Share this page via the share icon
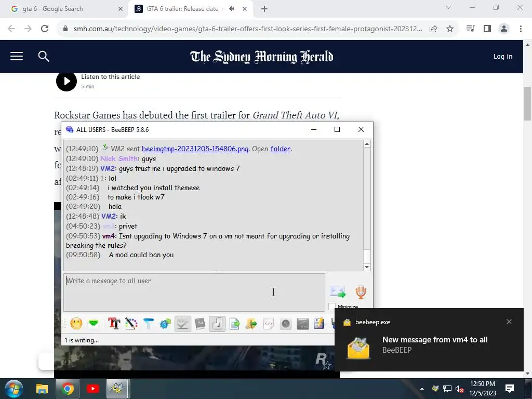The height and width of the screenshot is (399, 532). 433,29
